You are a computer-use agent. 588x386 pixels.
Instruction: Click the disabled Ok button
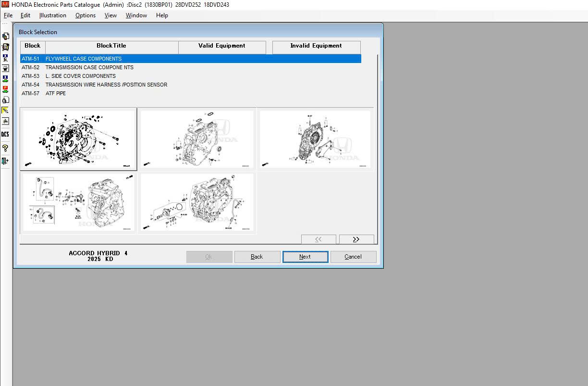point(209,257)
